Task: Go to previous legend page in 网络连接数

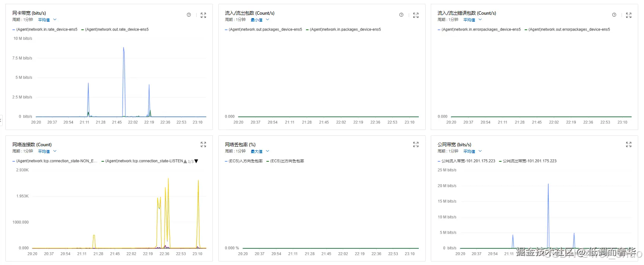Action: pyautogui.click(x=185, y=161)
